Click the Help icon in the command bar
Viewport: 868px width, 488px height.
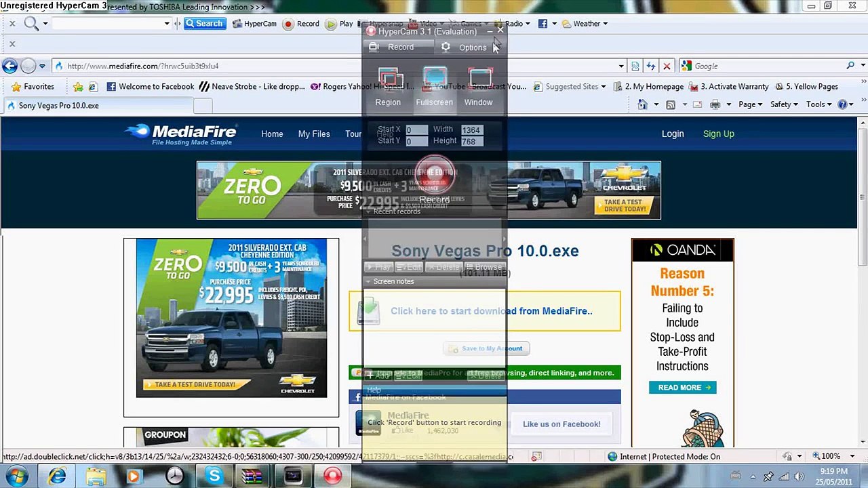pyautogui.click(x=842, y=104)
